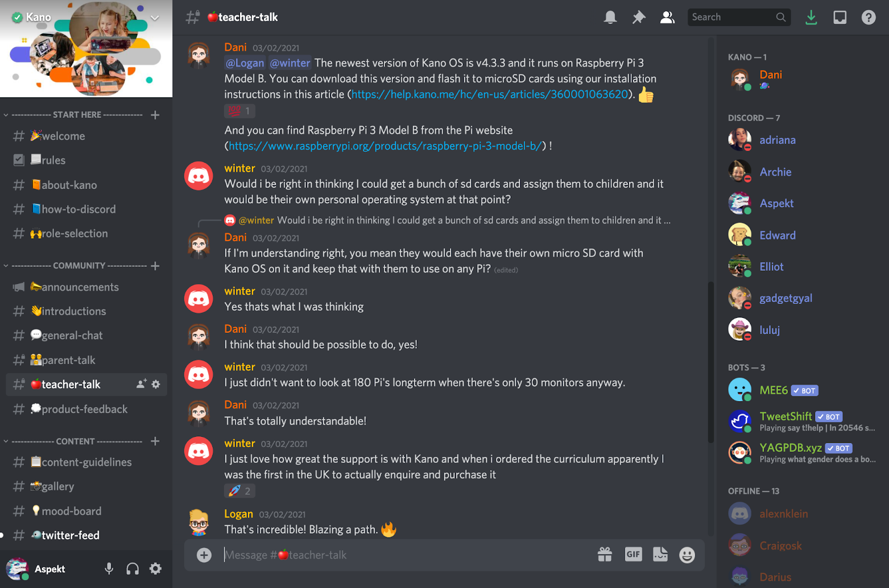Deafen audio with headphones icon
Screen dimensions: 889x588
pos(132,569)
